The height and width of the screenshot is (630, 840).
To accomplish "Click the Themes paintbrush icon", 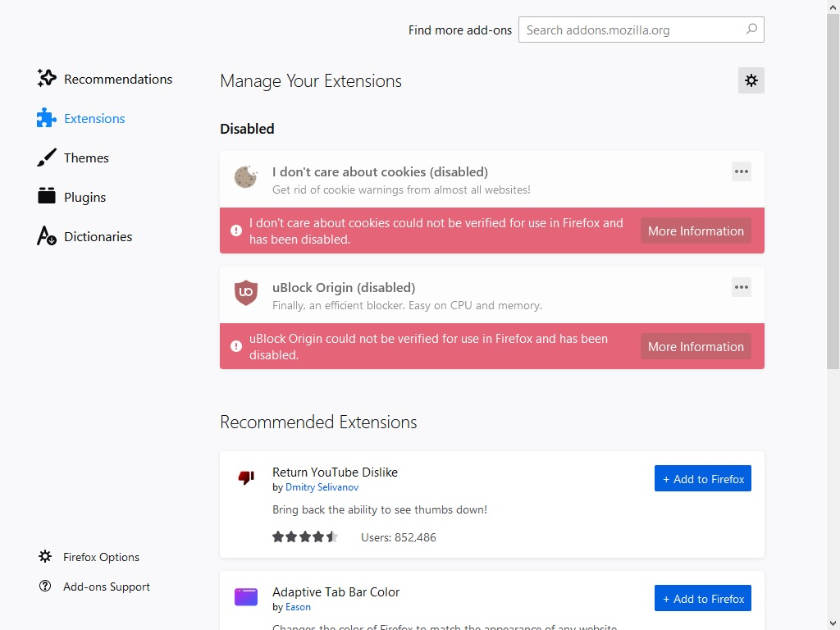I will pyautogui.click(x=47, y=157).
